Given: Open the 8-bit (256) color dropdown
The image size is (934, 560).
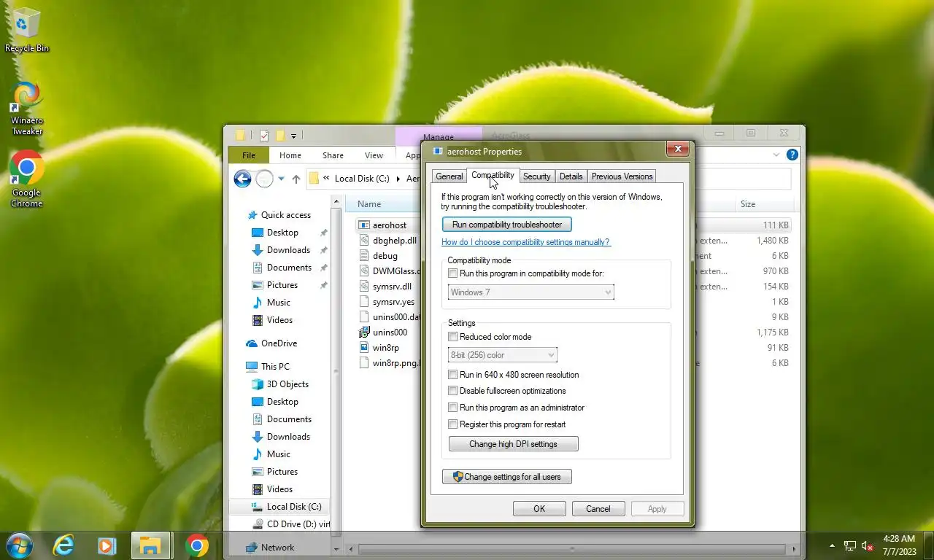Looking at the screenshot, I should [502, 355].
